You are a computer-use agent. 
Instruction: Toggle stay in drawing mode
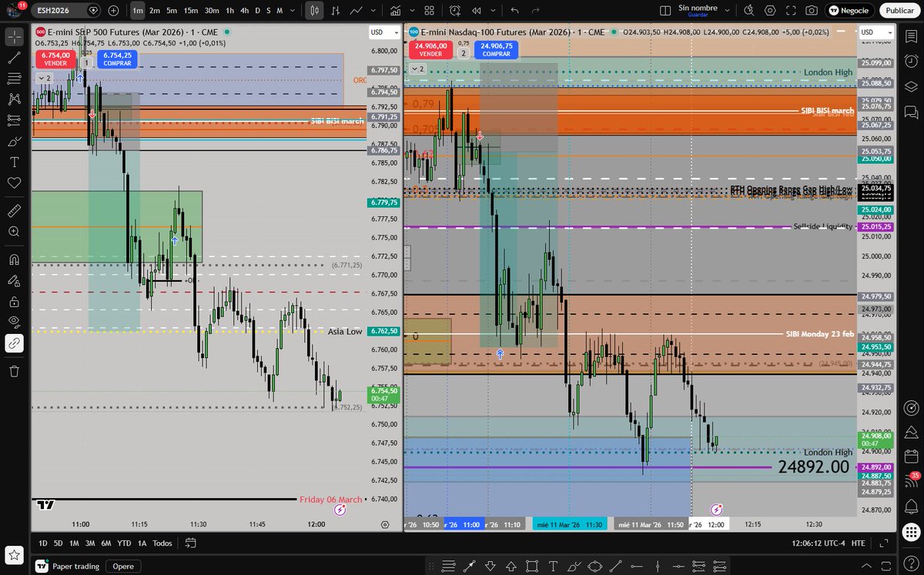[x=14, y=281]
